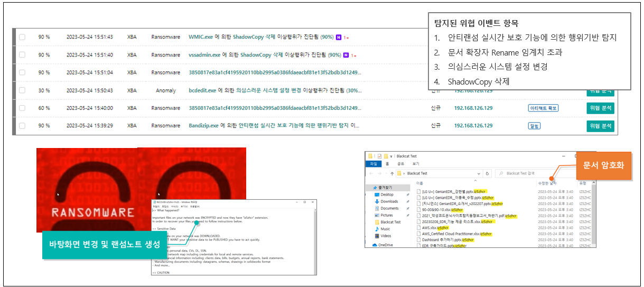
Task: Select file 90-00&90-10.xlsx.iz5zhcr
Action: coord(440,210)
